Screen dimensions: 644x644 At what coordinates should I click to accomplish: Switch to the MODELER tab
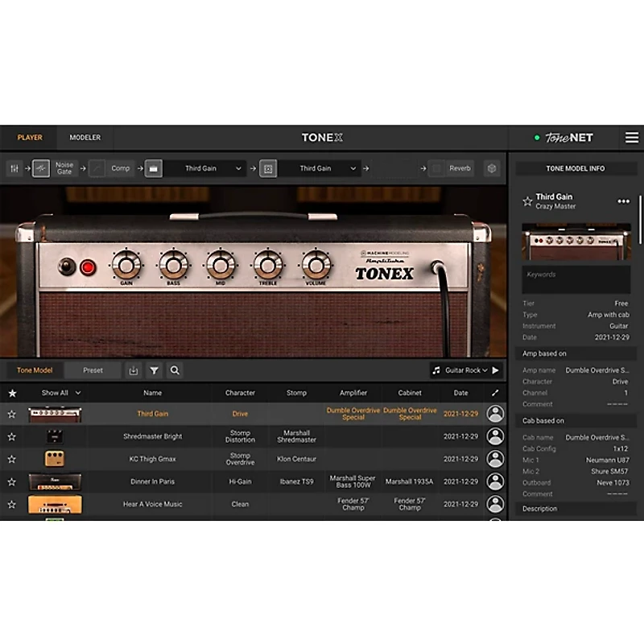(85, 138)
